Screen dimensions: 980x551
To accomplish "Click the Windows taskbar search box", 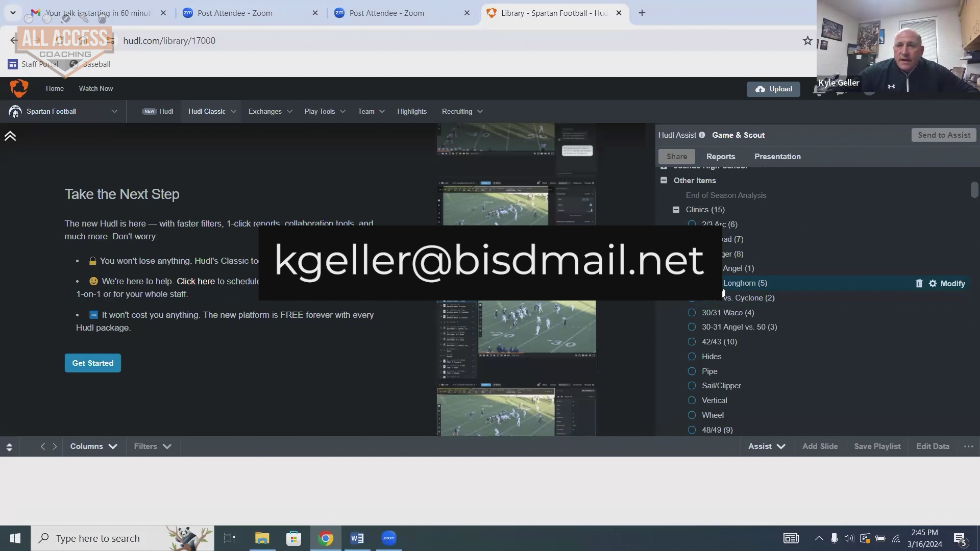I will [x=122, y=538].
